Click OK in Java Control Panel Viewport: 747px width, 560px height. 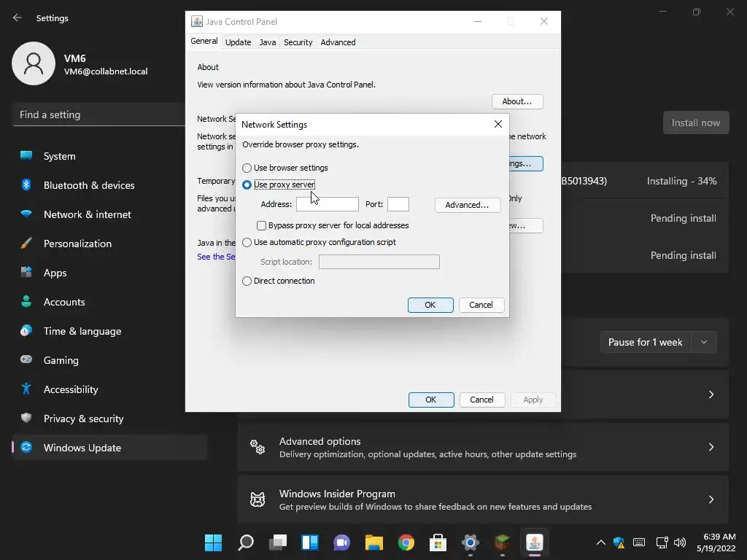430,400
